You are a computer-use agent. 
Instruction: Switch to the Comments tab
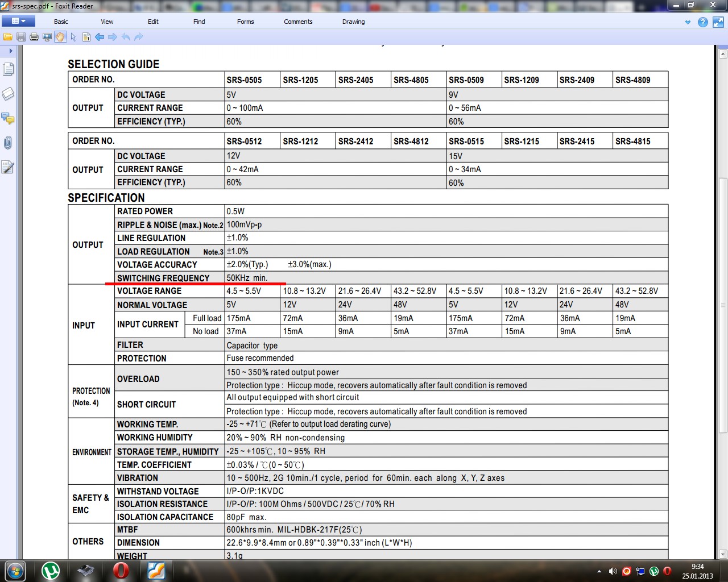point(298,22)
